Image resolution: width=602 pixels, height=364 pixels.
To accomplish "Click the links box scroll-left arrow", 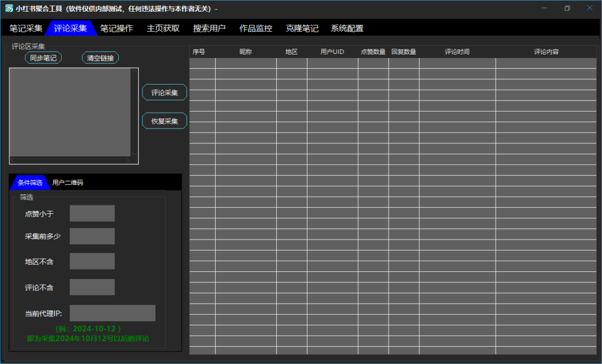I will tap(13, 160).
